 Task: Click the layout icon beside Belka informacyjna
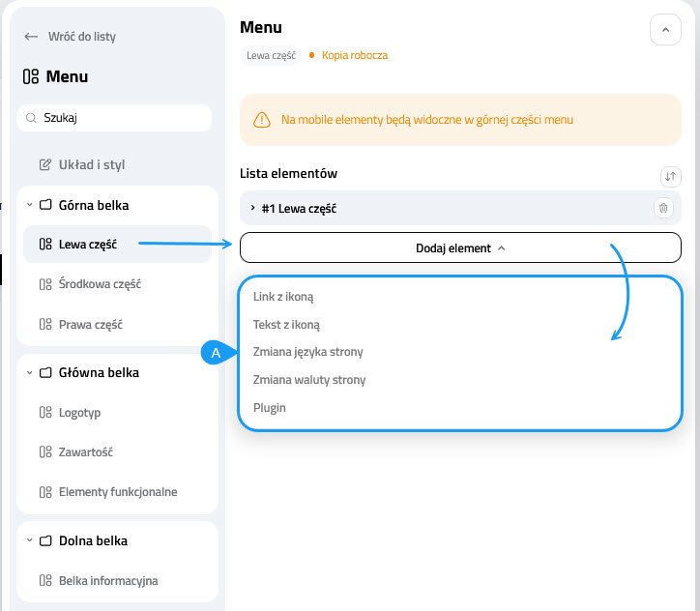tap(44, 581)
